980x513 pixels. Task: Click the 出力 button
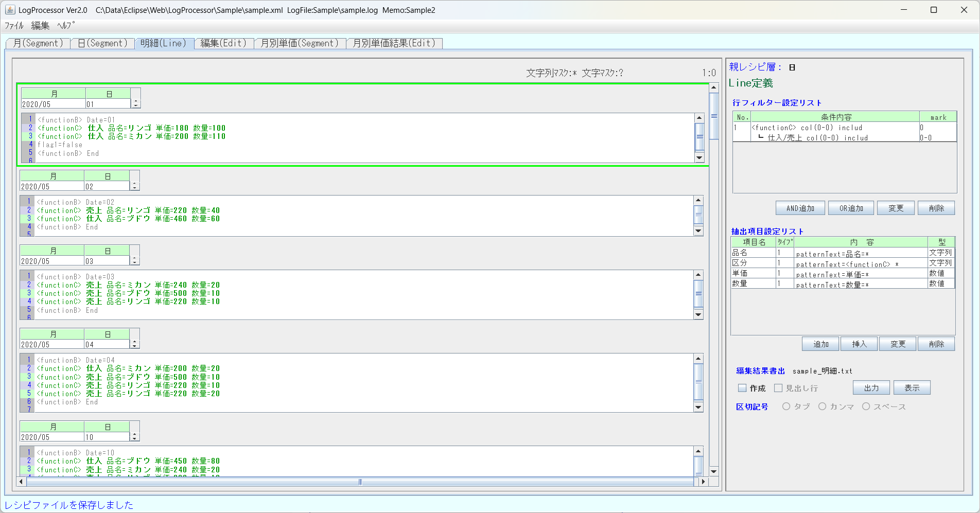(x=871, y=388)
